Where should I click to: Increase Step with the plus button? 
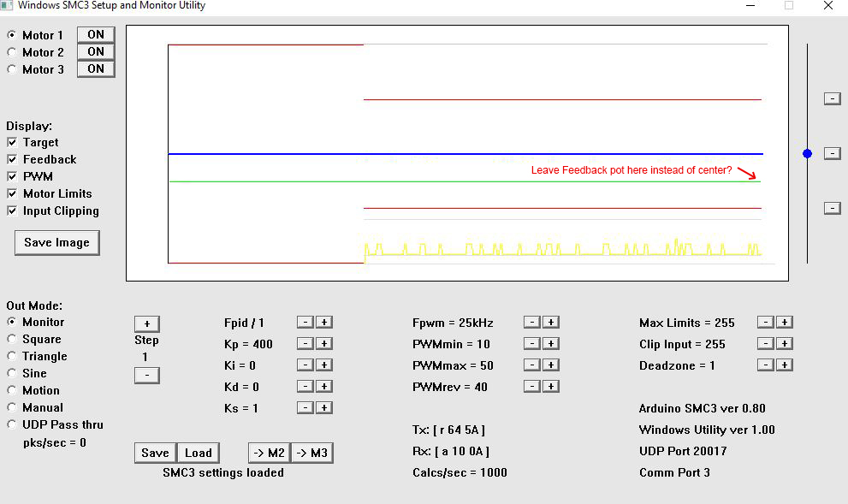146,324
